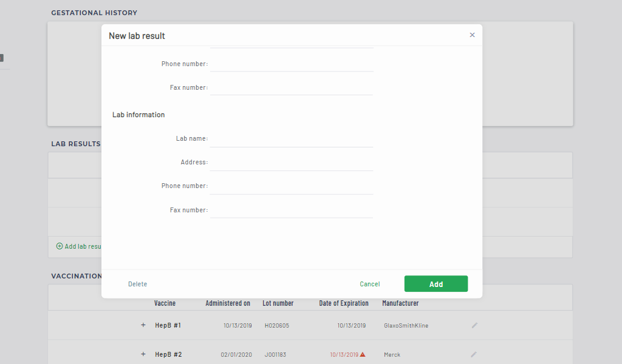Viewport: 622px width, 364px height.
Task: Click Phone number field above Lab information
Action: pyautogui.click(x=291, y=64)
